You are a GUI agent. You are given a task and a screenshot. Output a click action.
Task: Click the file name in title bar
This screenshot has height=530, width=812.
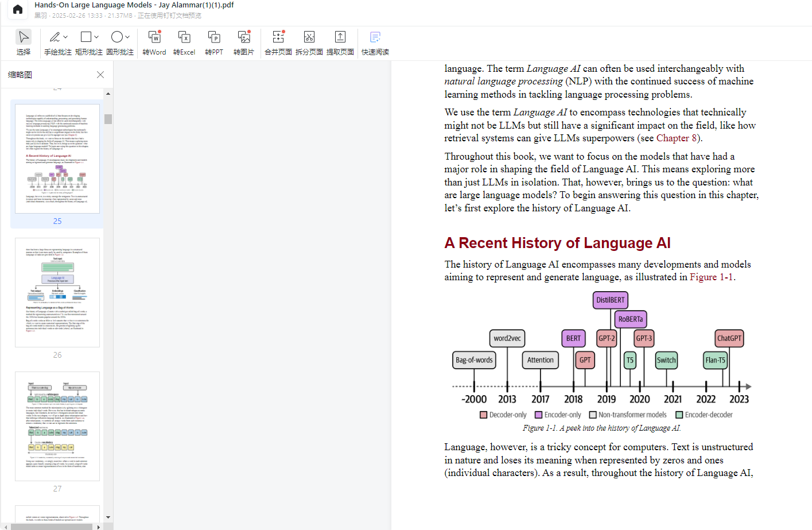(134, 5)
